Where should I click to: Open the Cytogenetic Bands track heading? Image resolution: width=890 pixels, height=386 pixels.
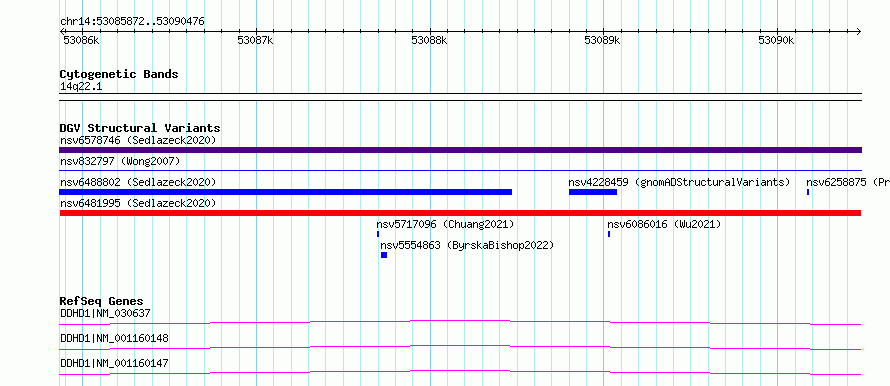(119, 74)
